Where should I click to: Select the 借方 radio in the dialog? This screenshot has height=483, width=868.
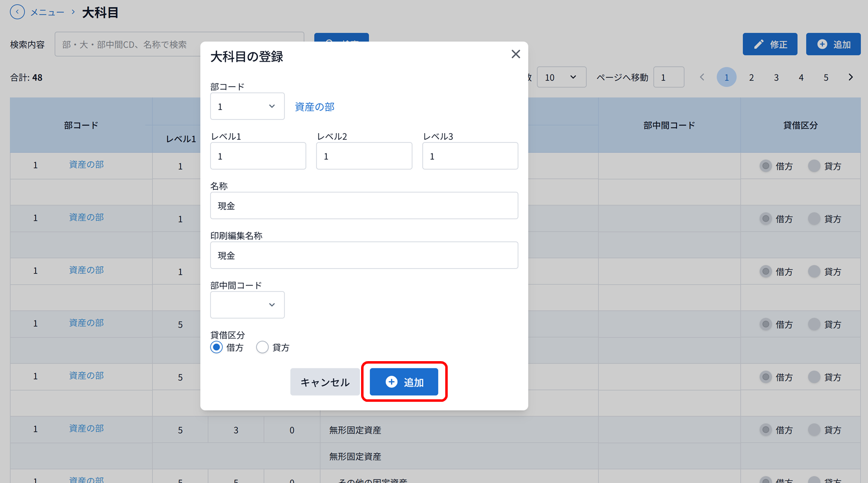pos(216,347)
